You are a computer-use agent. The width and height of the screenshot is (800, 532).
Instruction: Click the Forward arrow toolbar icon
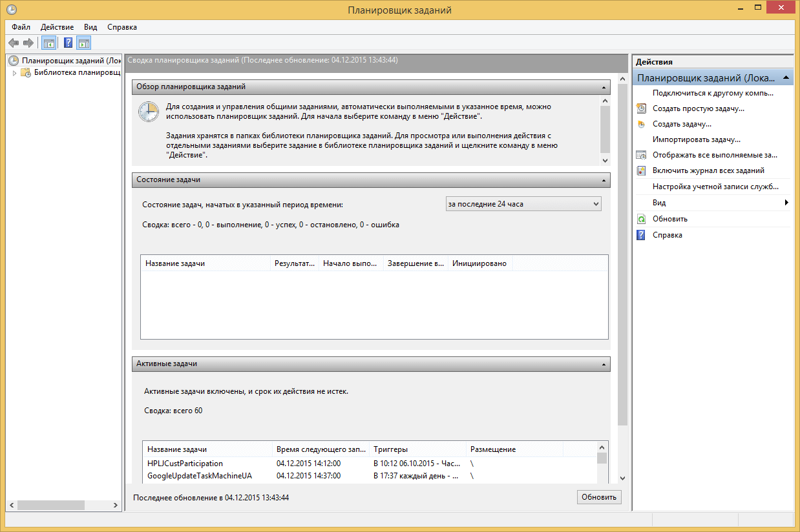click(x=28, y=43)
